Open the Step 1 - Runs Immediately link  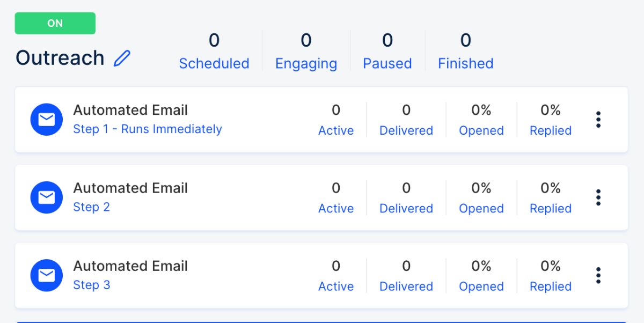pyautogui.click(x=148, y=129)
